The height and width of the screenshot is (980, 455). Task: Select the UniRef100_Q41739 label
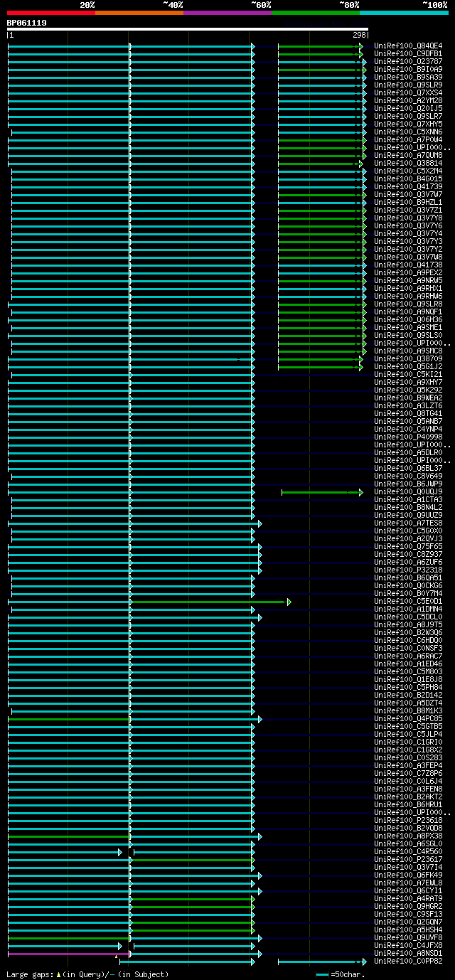click(408, 186)
